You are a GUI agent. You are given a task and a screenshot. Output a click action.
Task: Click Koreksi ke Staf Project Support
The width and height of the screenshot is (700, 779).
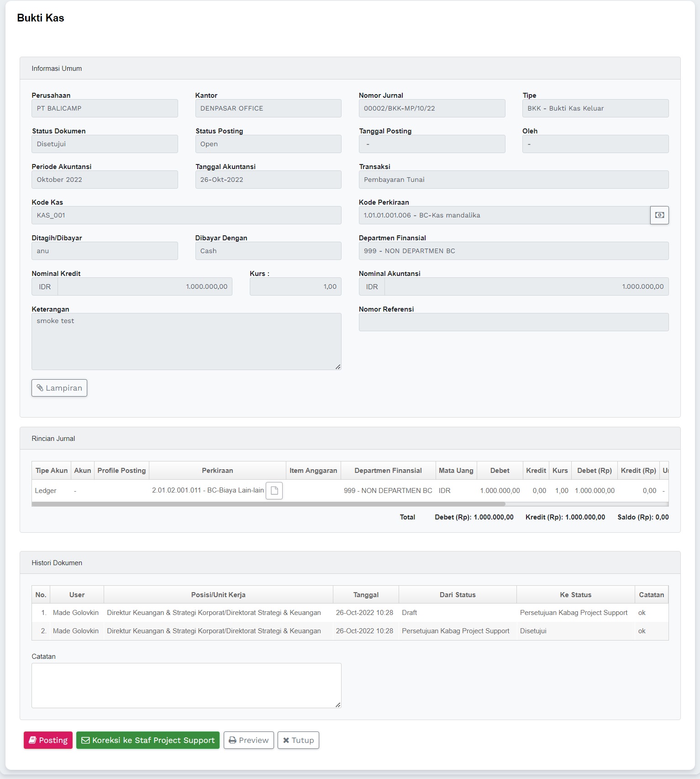(x=147, y=740)
